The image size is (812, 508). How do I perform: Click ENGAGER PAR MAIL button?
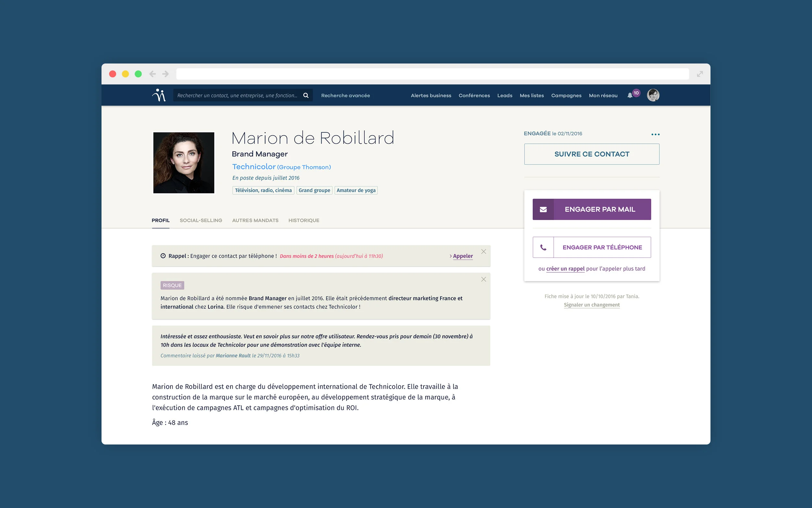pyautogui.click(x=591, y=209)
